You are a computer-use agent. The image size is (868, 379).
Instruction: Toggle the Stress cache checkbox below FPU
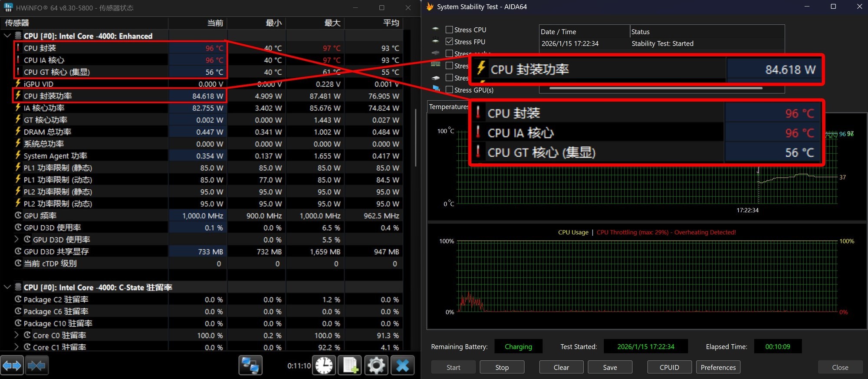click(449, 53)
